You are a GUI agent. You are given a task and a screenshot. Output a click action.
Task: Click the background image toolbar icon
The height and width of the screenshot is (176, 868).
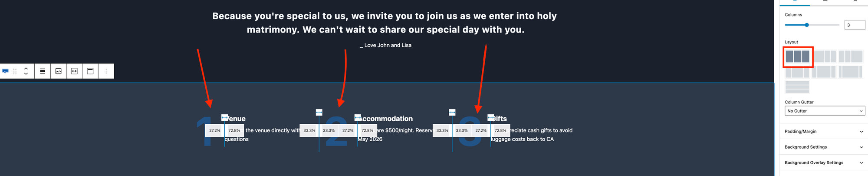pos(59,71)
